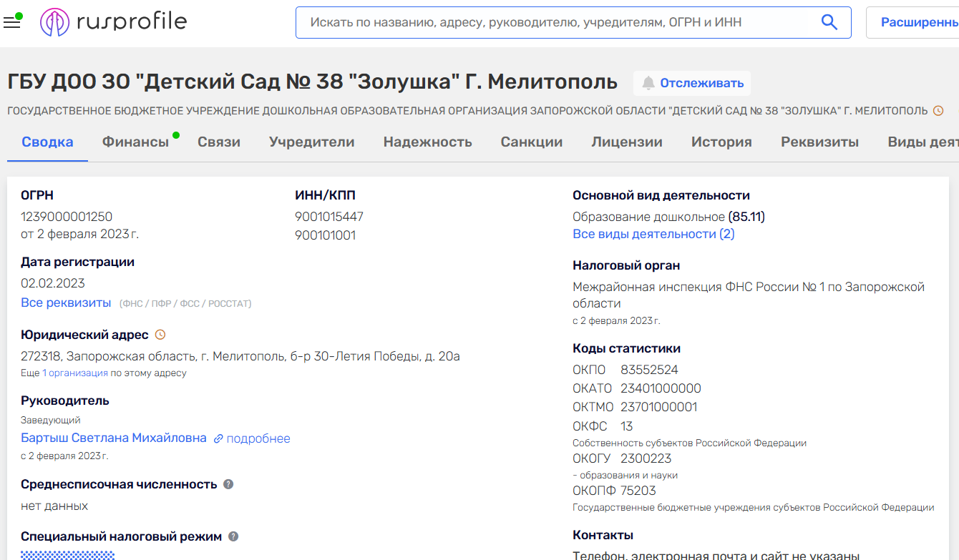Click the clock icon next to Юридический адрес
Image resolution: width=959 pixels, height=560 pixels.
[x=160, y=335]
